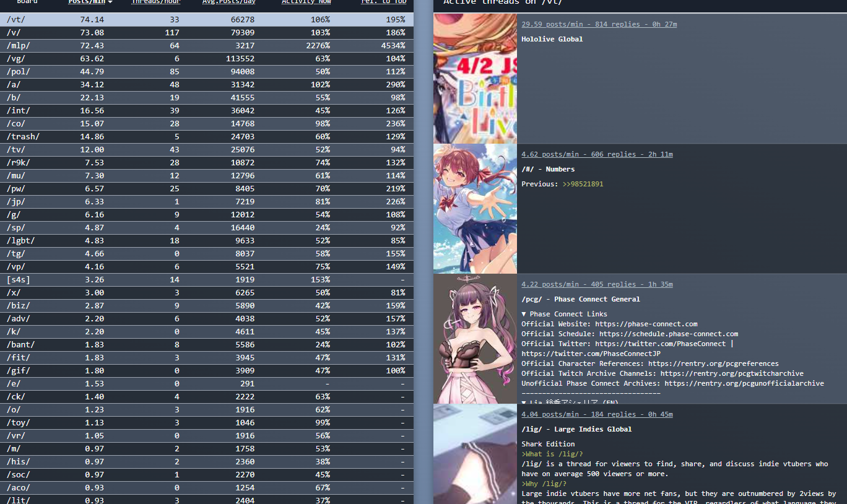Follow the >>98521891 previous thread link
Image resolution: width=847 pixels, height=504 pixels.
tap(583, 184)
